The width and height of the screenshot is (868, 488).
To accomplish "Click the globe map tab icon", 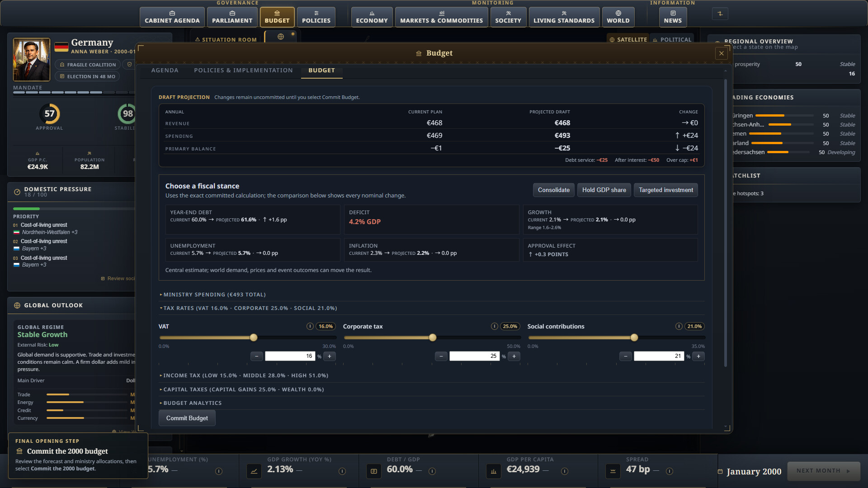I will [280, 37].
